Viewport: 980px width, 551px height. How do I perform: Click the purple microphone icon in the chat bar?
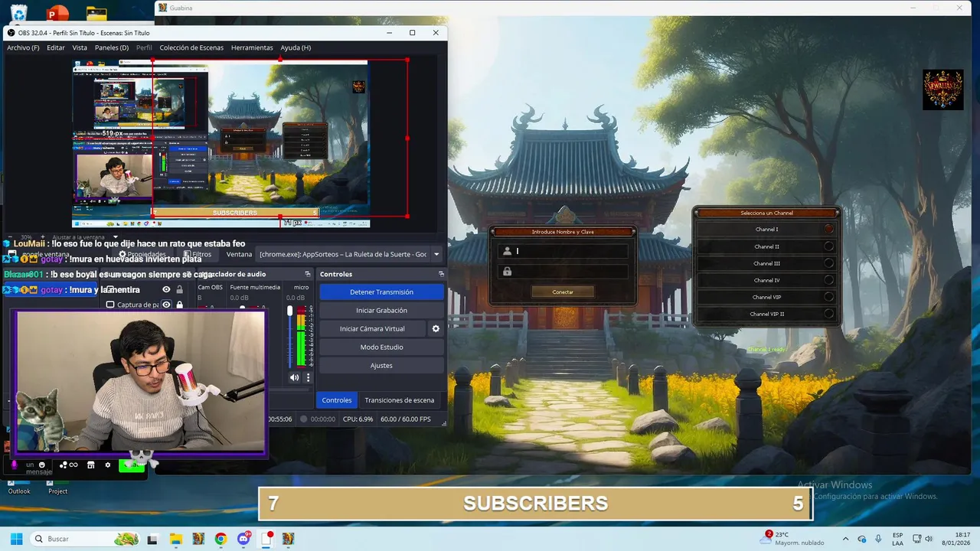click(14, 465)
